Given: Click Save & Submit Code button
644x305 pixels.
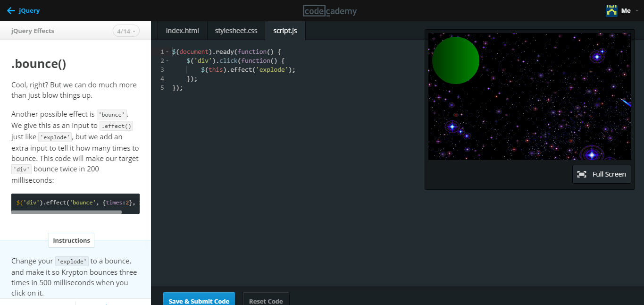Looking at the screenshot, I should 199,299.
